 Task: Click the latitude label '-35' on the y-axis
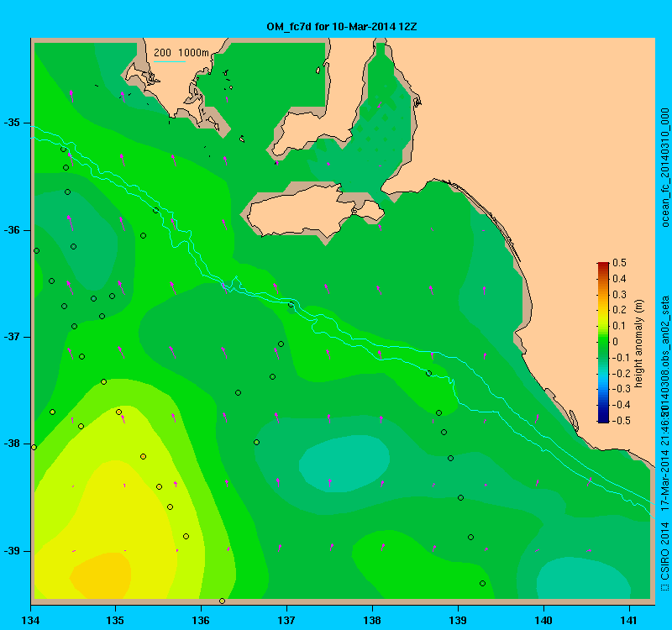(x=12, y=123)
